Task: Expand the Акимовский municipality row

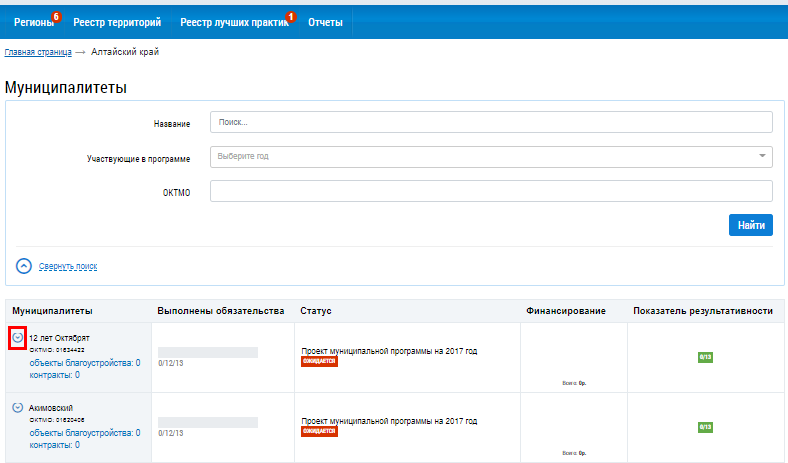Action: pyautogui.click(x=18, y=408)
